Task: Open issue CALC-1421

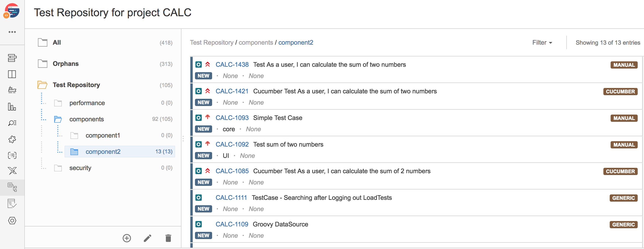Action: tap(232, 91)
